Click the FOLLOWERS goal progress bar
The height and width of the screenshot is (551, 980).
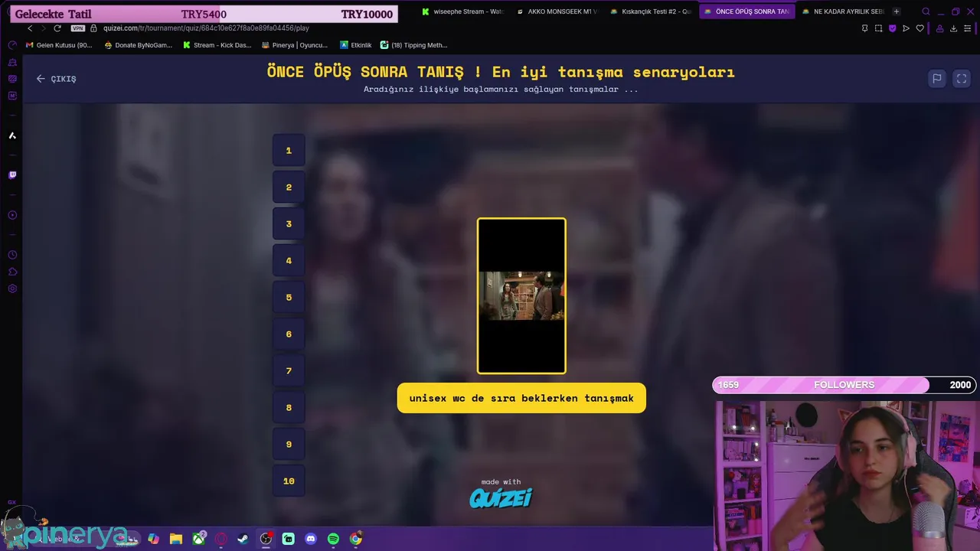(844, 385)
